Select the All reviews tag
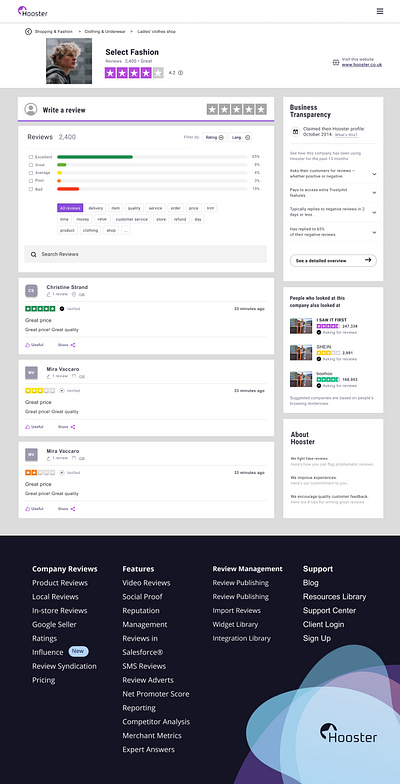This screenshot has height=784, width=400. pyautogui.click(x=70, y=208)
